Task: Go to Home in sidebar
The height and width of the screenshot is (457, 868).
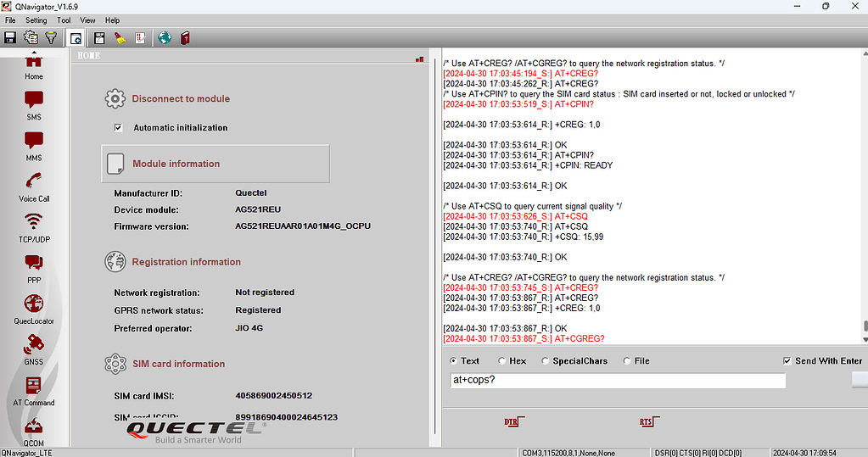Action: [34, 68]
